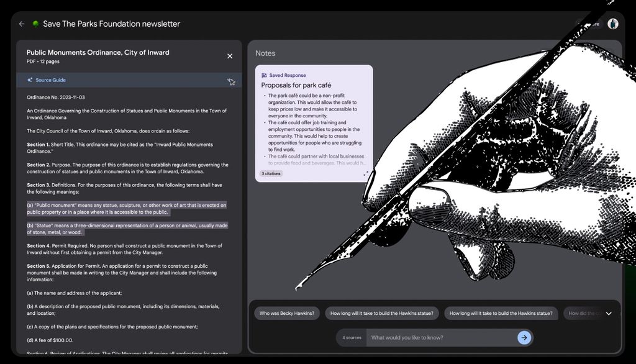Image resolution: width=636 pixels, height=364 pixels.
Task: Expand the hidden suggested questions with the chevron
Action: pyautogui.click(x=609, y=313)
